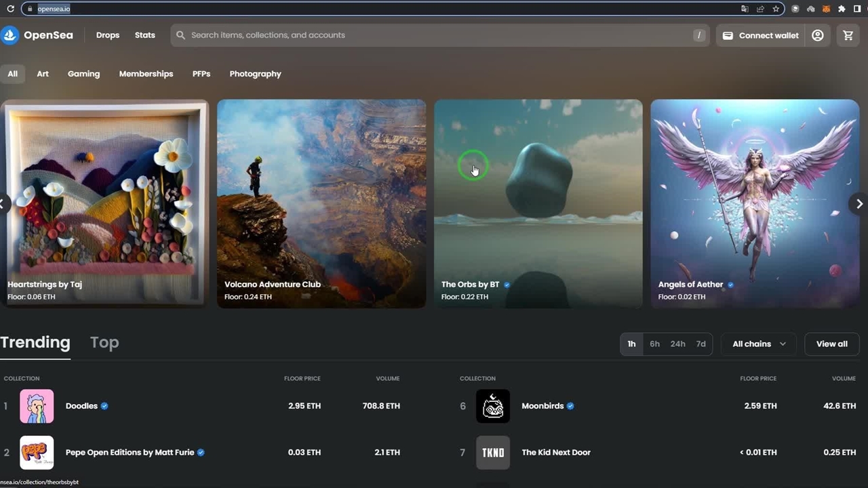
Task: Open the browser extensions puzzle icon
Action: (842, 9)
